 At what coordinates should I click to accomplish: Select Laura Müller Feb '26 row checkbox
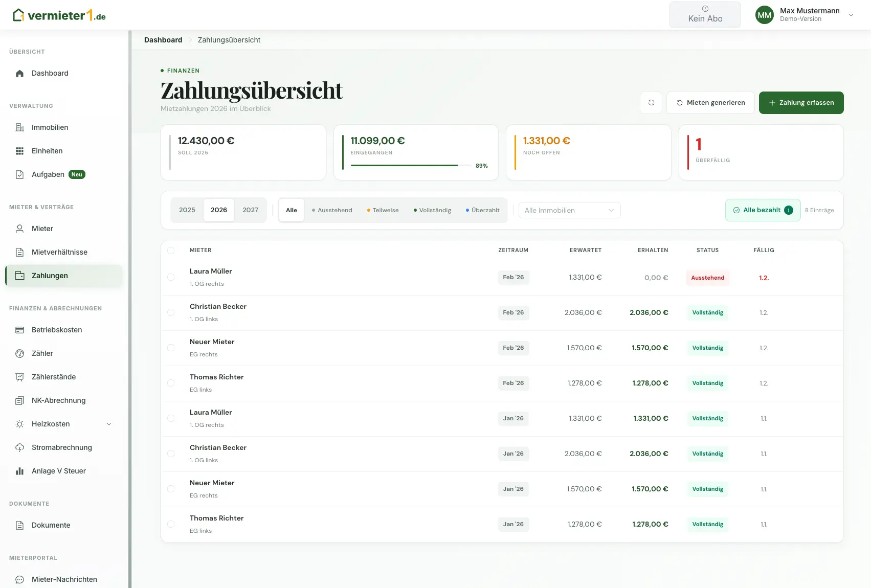coord(171,277)
